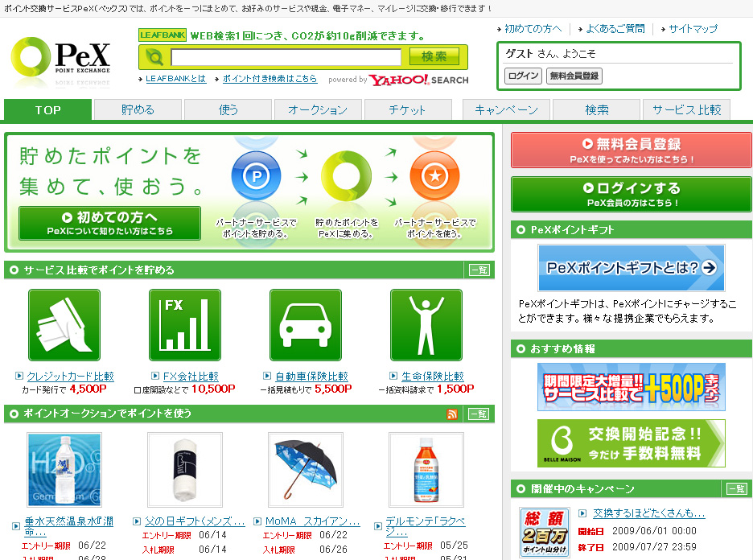Open the LEAFBANKとは link

[175, 79]
